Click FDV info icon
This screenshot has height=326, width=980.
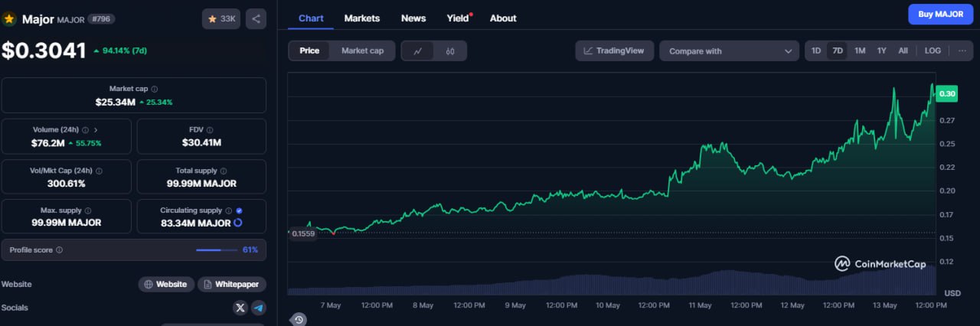point(210,130)
